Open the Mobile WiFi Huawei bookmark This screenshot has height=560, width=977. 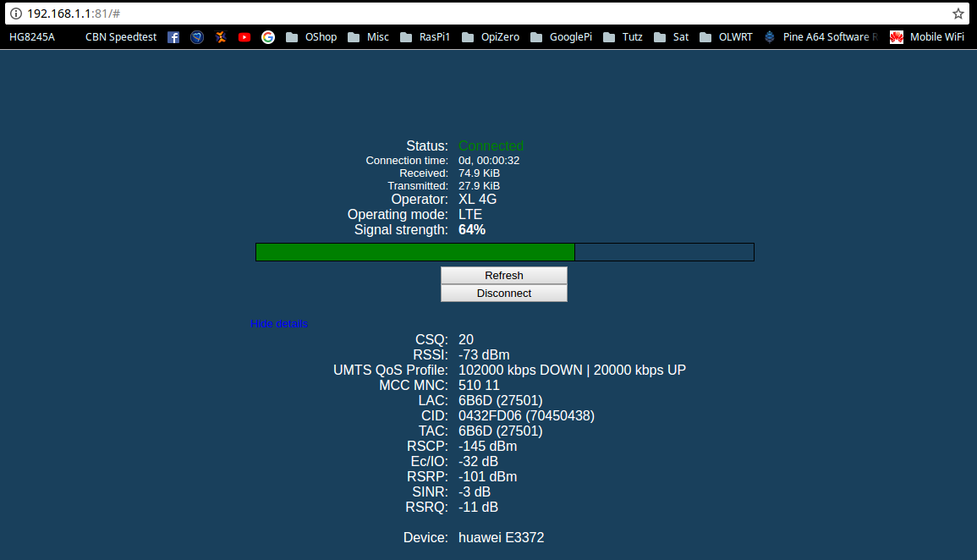click(927, 37)
